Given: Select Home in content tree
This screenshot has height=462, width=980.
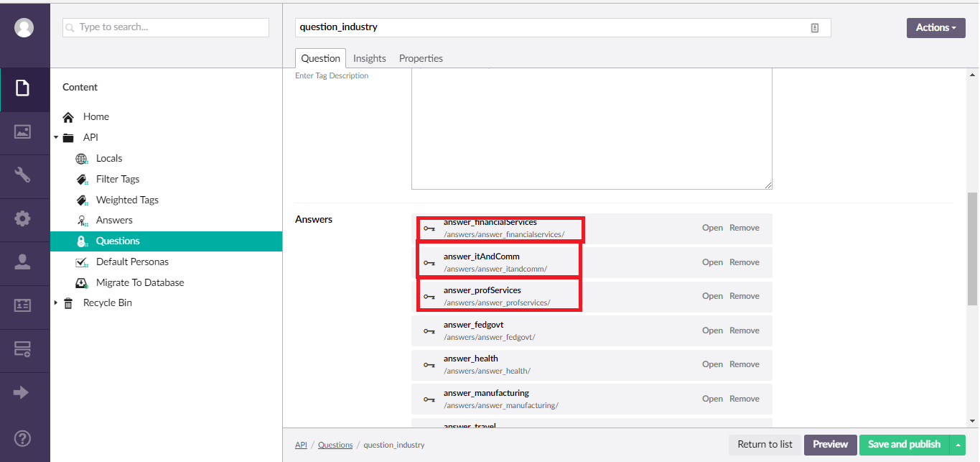Looking at the screenshot, I should (96, 116).
